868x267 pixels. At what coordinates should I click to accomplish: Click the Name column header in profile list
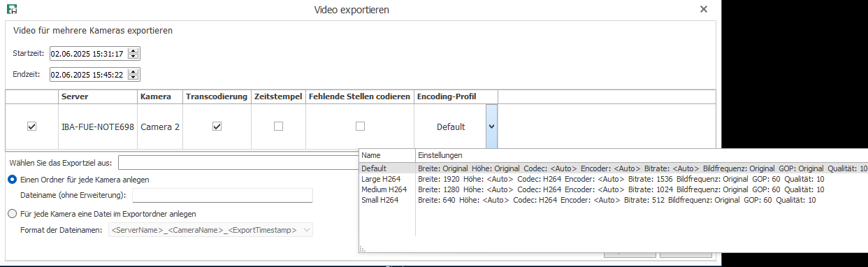click(x=387, y=154)
